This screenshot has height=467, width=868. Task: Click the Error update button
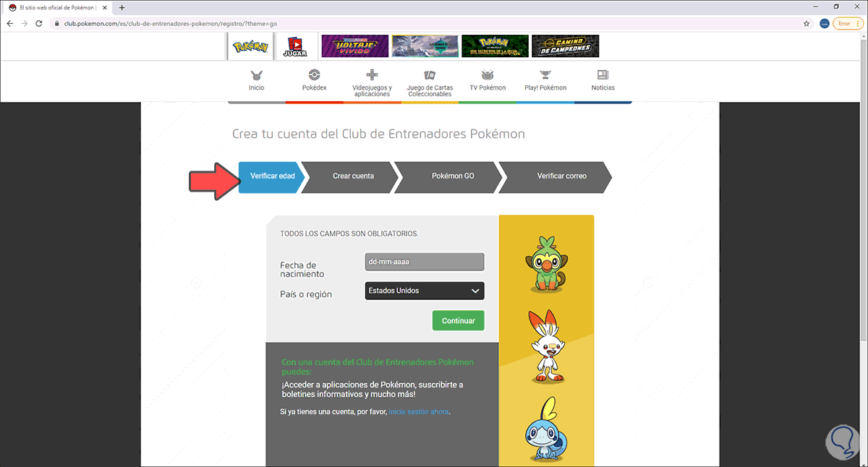[x=844, y=23]
